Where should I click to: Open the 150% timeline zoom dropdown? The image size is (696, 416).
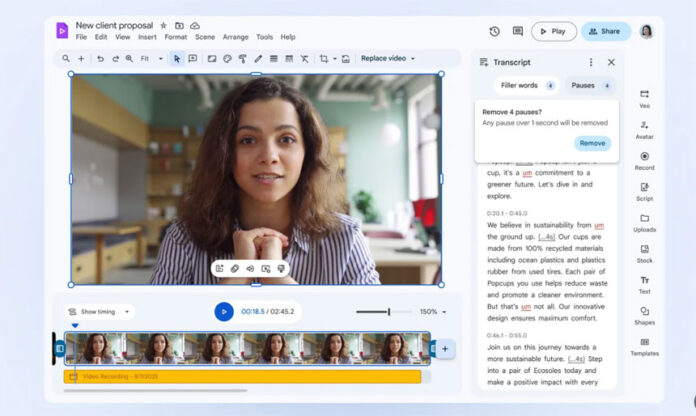(433, 312)
